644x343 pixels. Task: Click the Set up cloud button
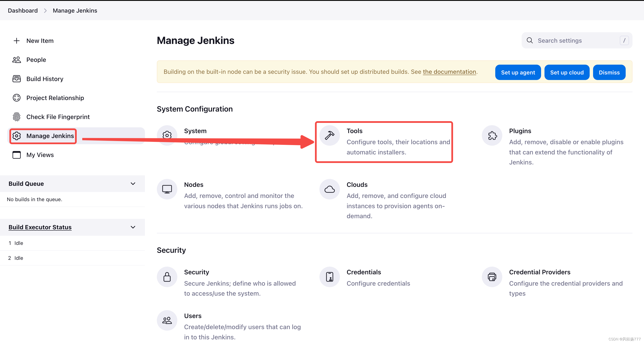pyautogui.click(x=567, y=72)
